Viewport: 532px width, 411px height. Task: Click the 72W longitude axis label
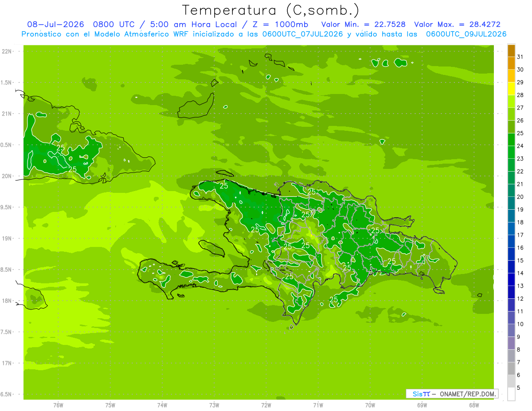coord(266,405)
